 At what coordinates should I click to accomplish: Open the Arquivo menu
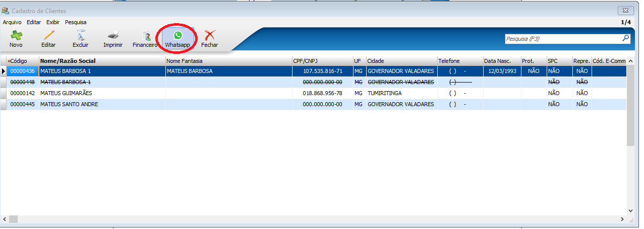tap(12, 22)
